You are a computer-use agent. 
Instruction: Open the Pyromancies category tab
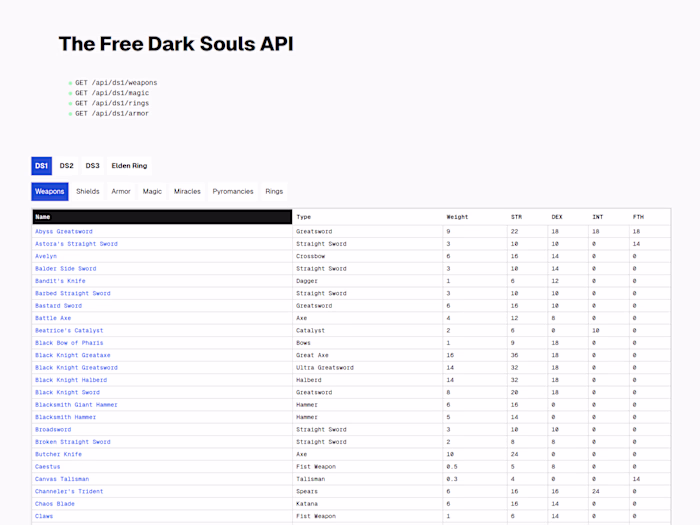click(233, 192)
